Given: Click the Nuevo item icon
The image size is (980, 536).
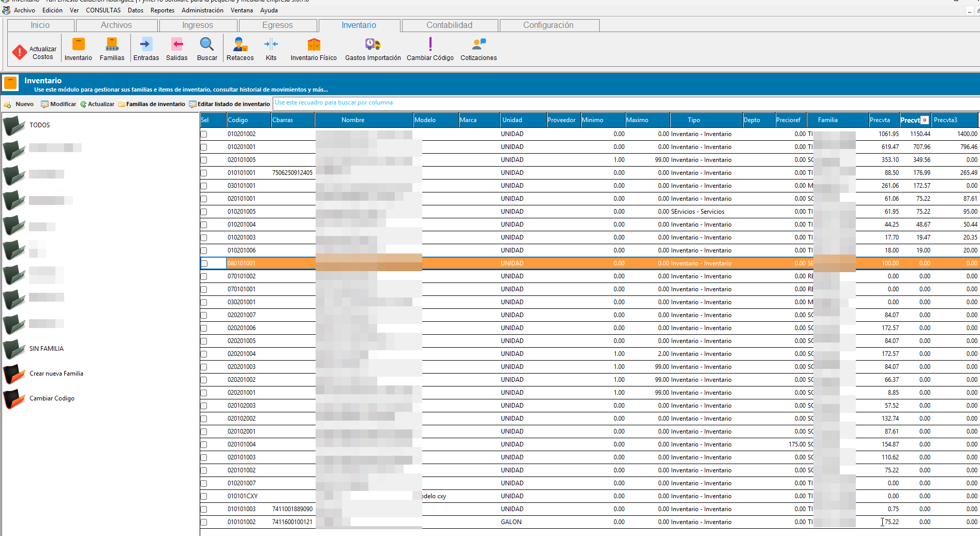Looking at the screenshot, I should coord(7,105).
